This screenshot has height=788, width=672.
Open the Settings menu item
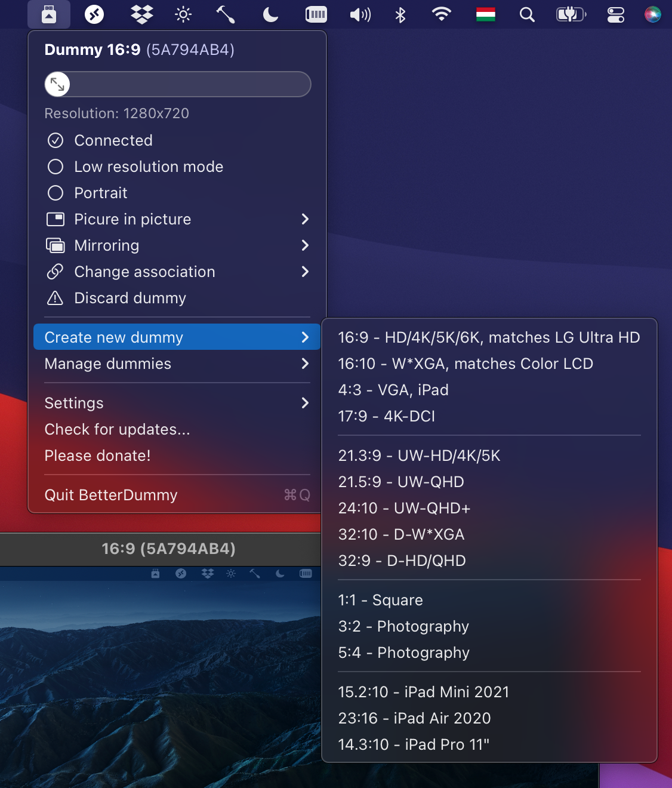point(177,403)
